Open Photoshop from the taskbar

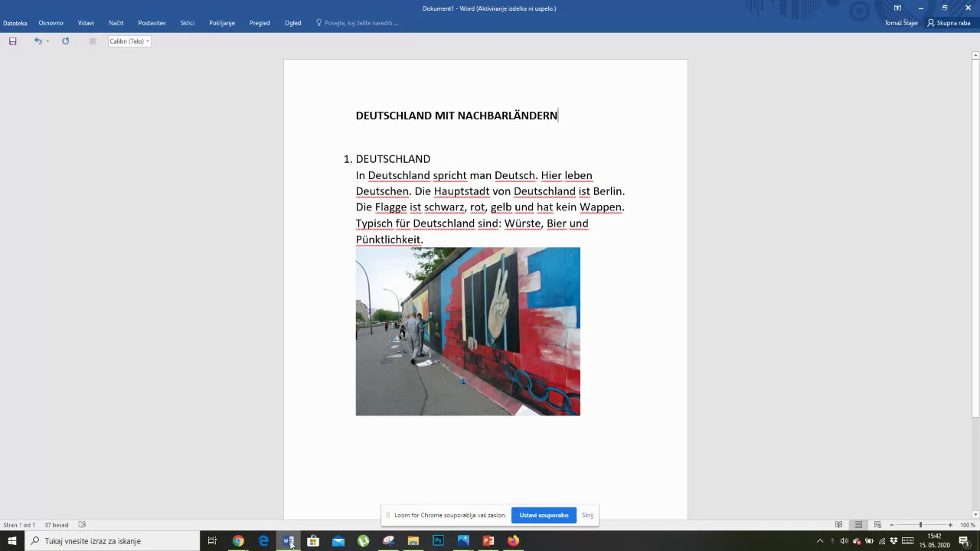coord(438,541)
